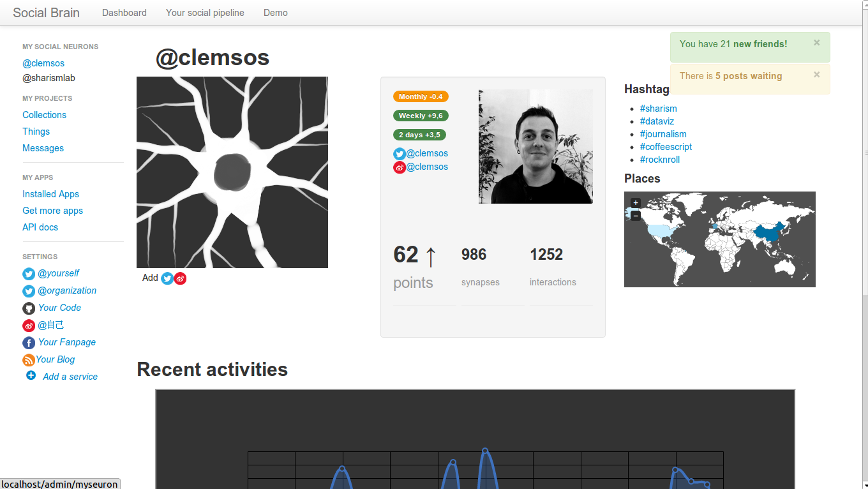Click the GitHub icon for Your Code
Screen dimensions: 868x489
pyautogui.click(x=29, y=308)
